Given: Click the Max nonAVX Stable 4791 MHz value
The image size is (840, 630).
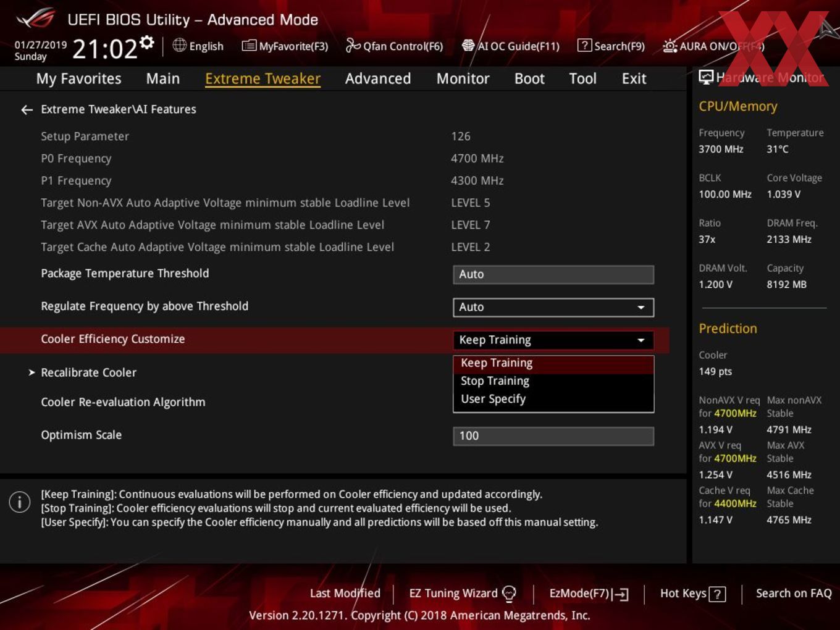Looking at the screenshot, I should pyautogui.click(x=789, y=430).
